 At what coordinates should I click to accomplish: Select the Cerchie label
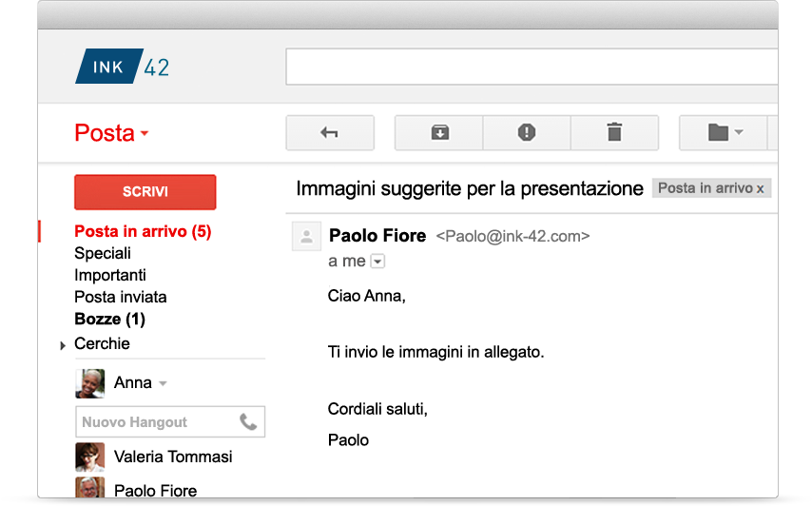click(102, 343)
